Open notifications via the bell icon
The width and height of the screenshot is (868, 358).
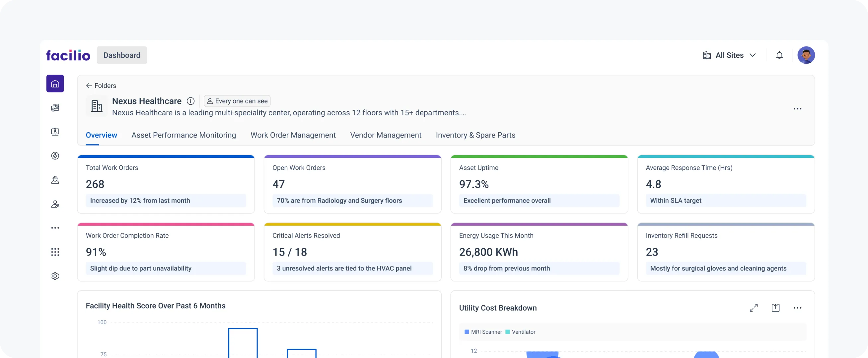click(779, 55)
